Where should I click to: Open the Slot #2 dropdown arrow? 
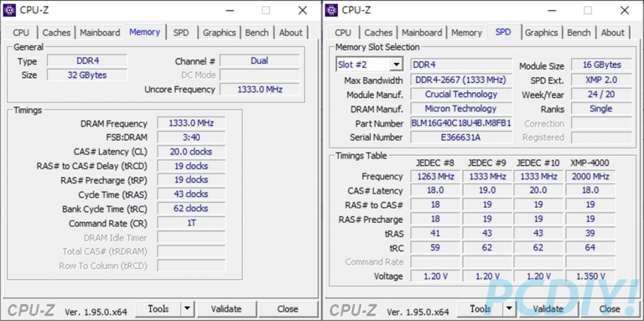click(x=396, y=65)
